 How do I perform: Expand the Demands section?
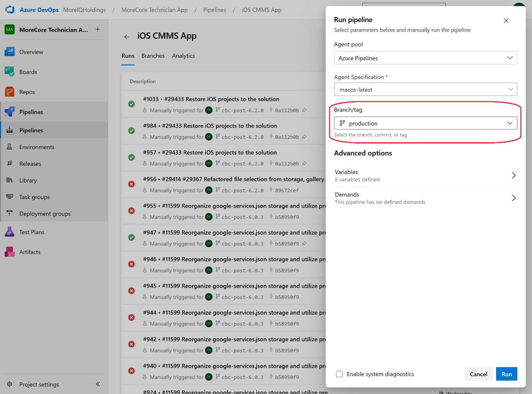(425, 198)
